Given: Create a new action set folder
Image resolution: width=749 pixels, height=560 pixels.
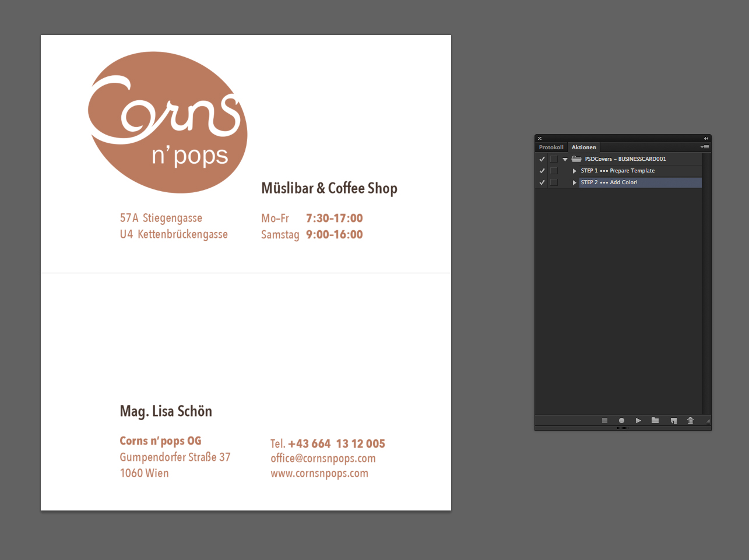Looking at the screenshot, I should click(655, 421).
